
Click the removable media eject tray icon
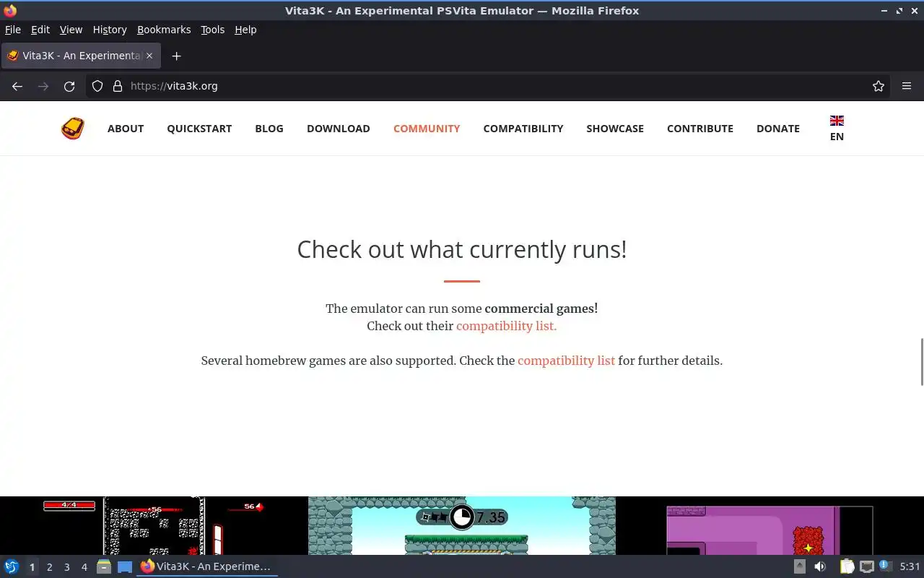(800, 567)
